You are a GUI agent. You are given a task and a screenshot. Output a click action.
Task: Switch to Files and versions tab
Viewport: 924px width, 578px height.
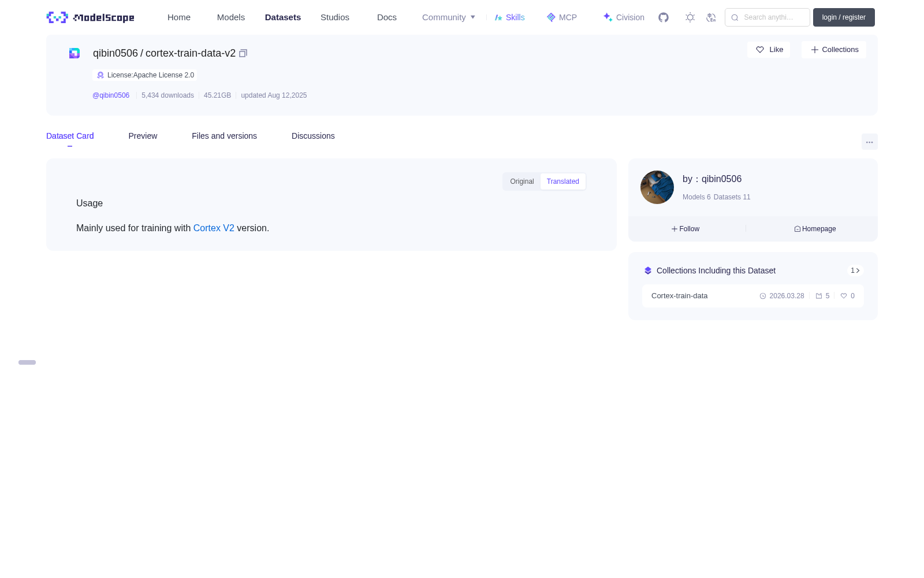pos(224,136)
